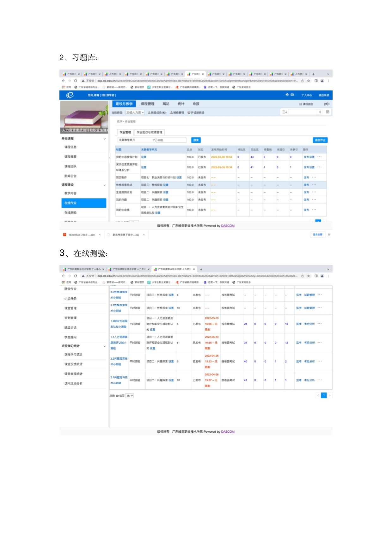Bookmark the page with the lower browser's star
This screenshot has width=392, height=554.
[x=309, y=276]
